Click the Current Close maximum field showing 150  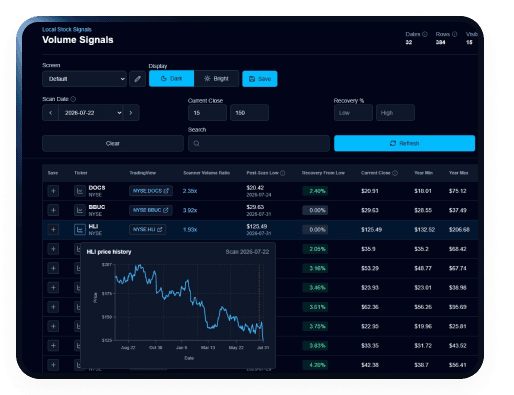tap(249, 113)
